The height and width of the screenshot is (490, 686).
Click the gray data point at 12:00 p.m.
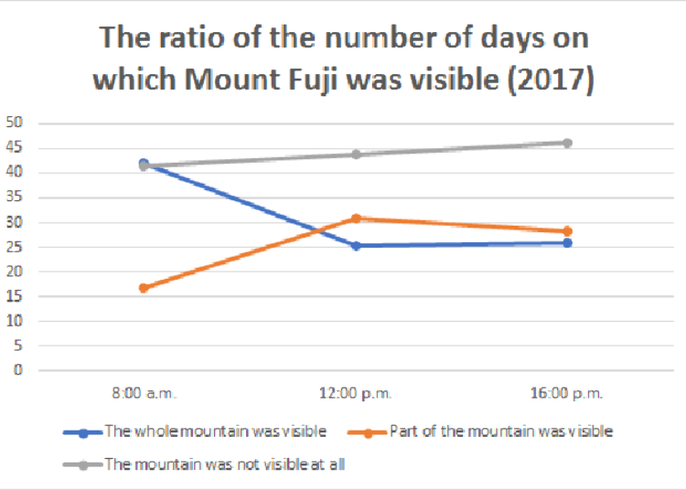tap(356, 154)
